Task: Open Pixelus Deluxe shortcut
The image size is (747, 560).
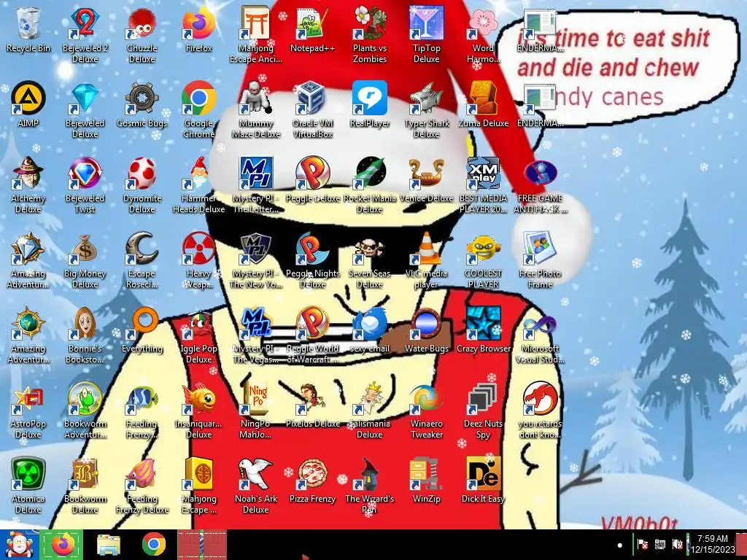Action: (x=312, y=405)
